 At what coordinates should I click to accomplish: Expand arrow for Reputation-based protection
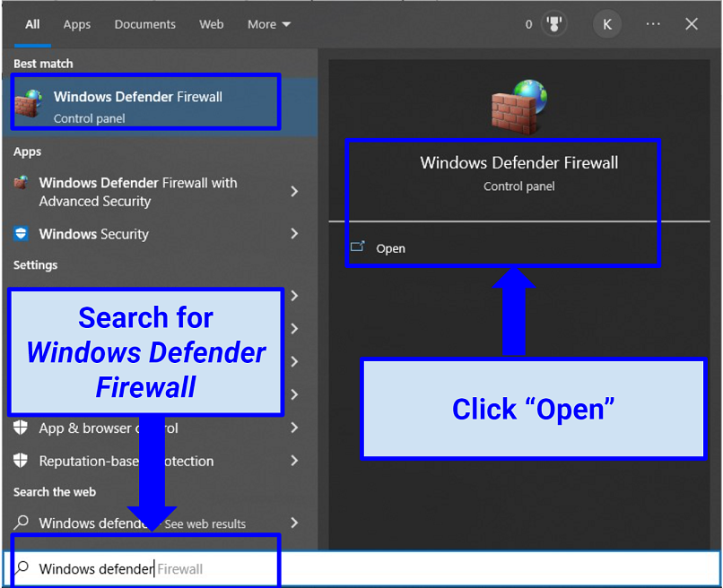click(x=294, y=461)
